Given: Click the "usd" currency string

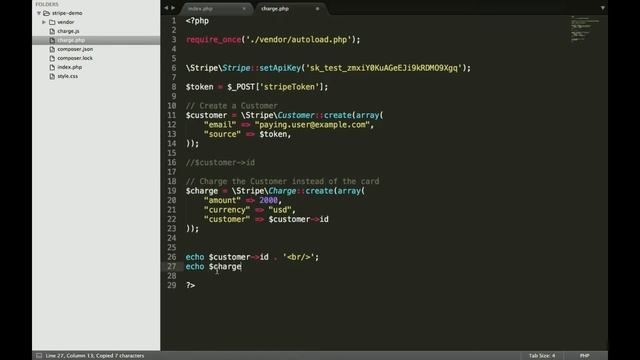Looking at the screenshot, I should pos(280,210).
